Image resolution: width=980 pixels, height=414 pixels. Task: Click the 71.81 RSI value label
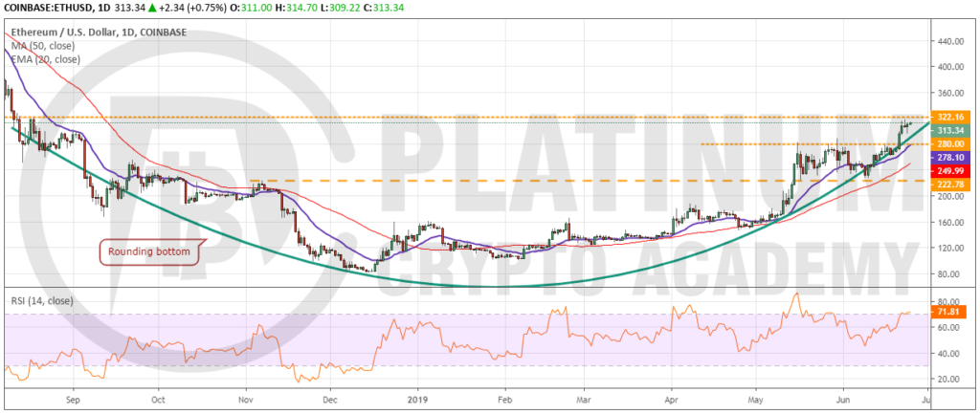(950, 315)
